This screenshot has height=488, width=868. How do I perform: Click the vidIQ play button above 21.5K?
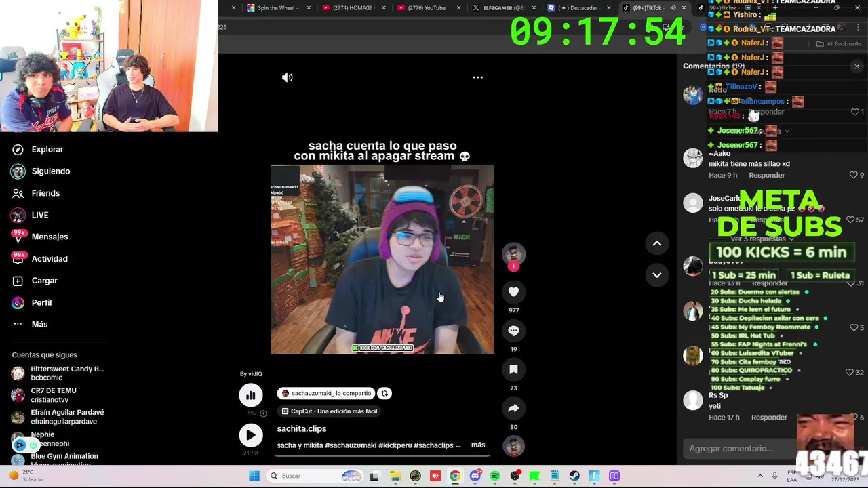pos(250,435)
